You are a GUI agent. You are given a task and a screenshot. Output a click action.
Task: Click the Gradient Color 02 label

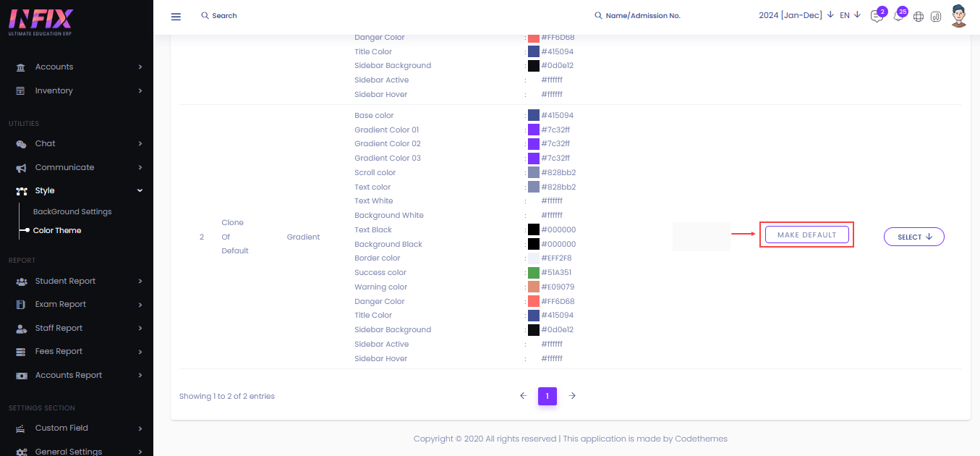388,143
